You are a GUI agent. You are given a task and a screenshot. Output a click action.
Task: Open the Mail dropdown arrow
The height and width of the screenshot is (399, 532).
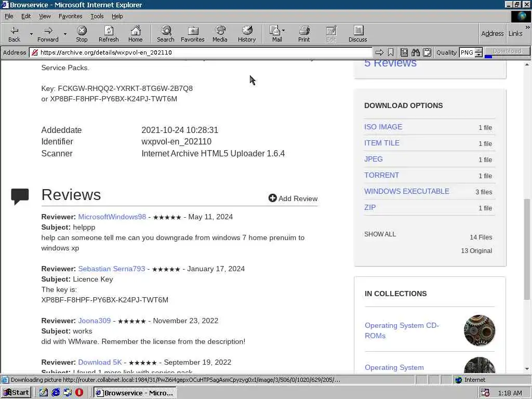pyautogui.click(x=283, y=31)
